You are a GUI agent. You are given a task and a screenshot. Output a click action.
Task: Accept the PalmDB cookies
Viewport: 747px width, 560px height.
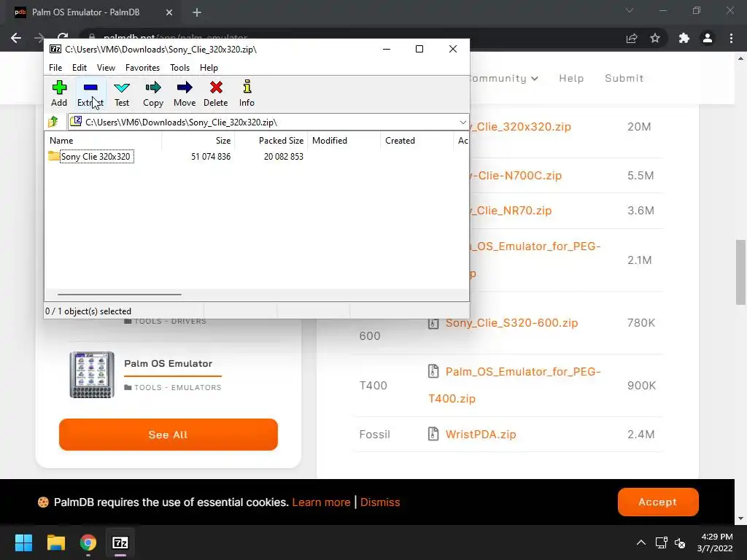coord(658,502)
